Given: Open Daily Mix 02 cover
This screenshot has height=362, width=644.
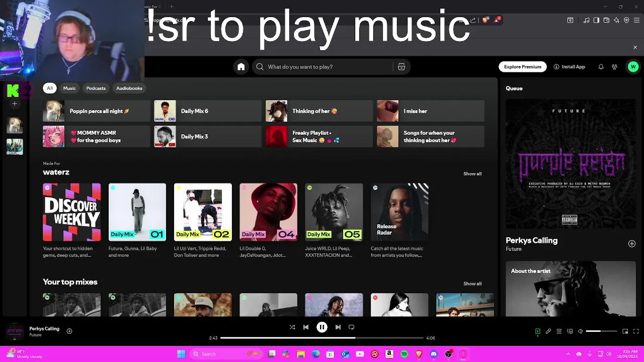Looking at the screenshot, I should (x=203, y=212).
